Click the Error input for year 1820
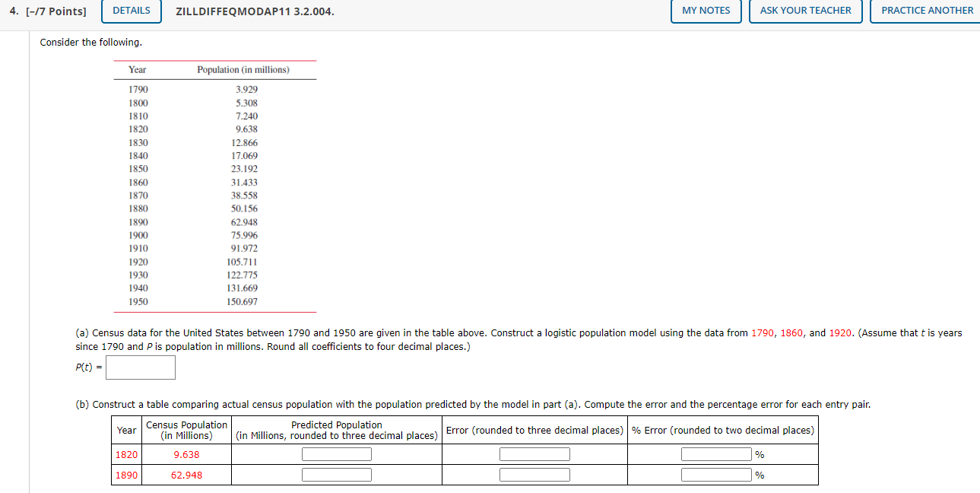Screen dimensions: 980x493 tap(534, 453)
